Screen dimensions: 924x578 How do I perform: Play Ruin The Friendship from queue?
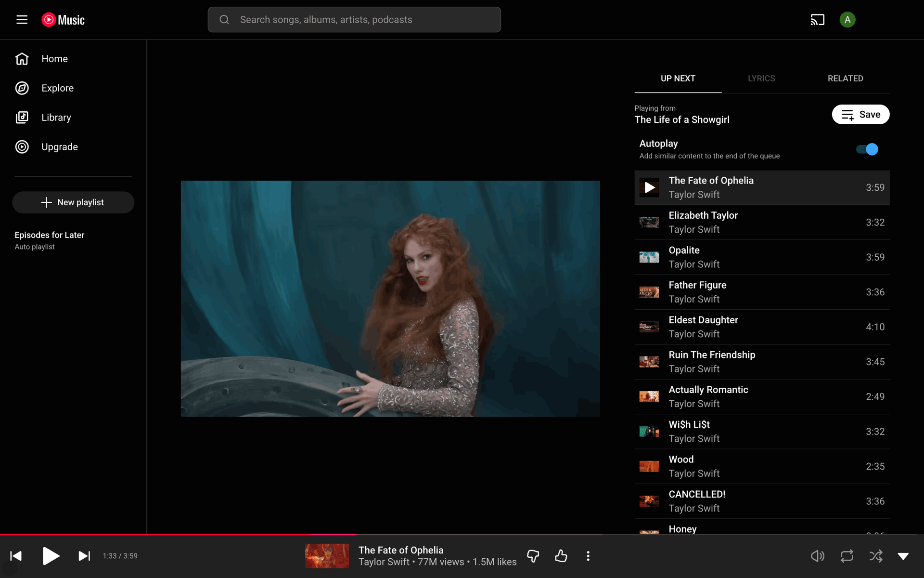762,362
